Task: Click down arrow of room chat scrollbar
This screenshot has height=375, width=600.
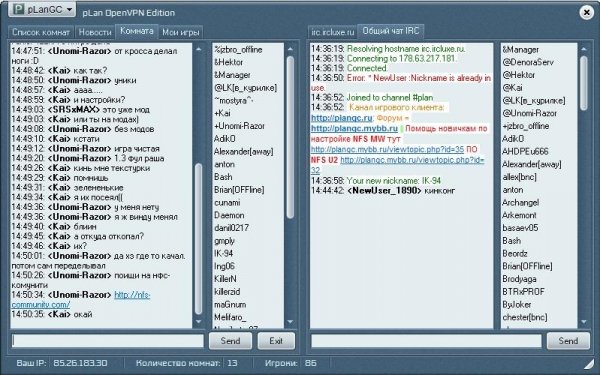Action: tap(199, 321)
